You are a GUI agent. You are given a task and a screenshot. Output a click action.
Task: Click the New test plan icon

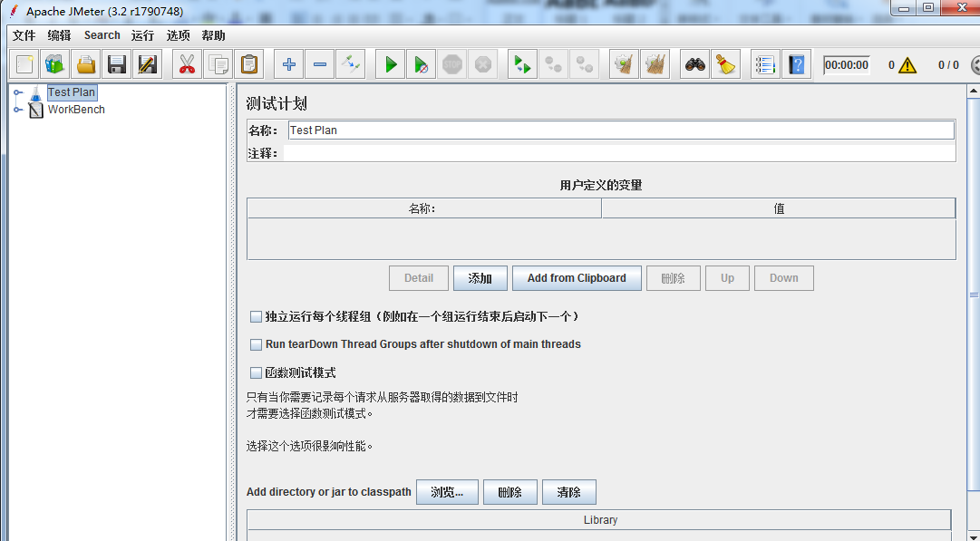click(25, 64)
